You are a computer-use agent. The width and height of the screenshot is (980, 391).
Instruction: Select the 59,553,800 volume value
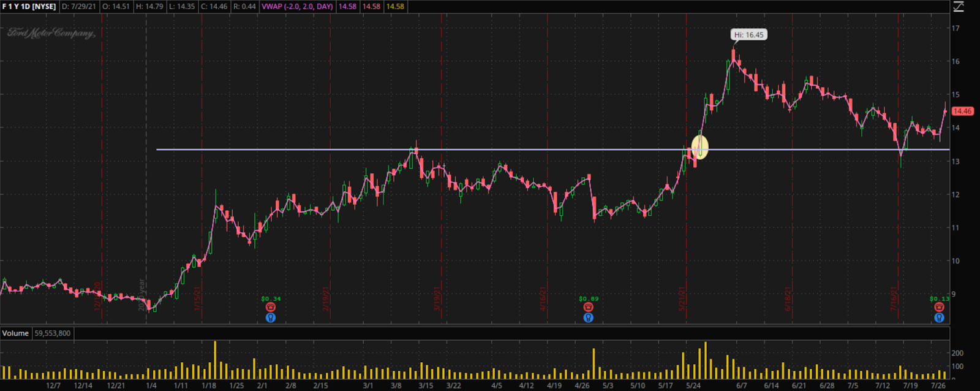pos(53,333)
